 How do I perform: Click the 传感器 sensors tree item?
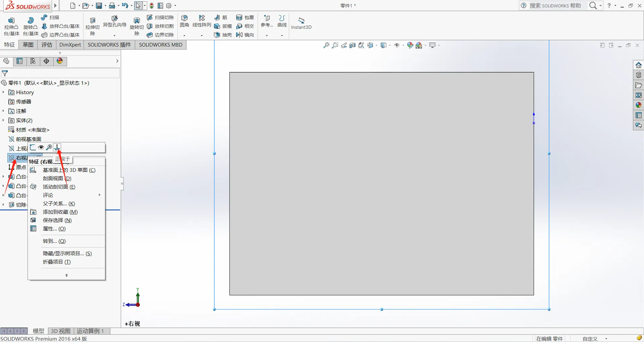[x=20, y=101]
